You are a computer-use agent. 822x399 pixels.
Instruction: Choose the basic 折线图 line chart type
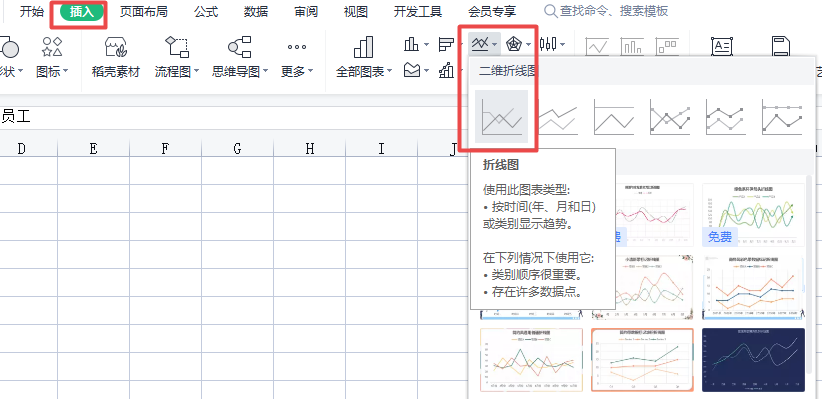tap(501, 116)
